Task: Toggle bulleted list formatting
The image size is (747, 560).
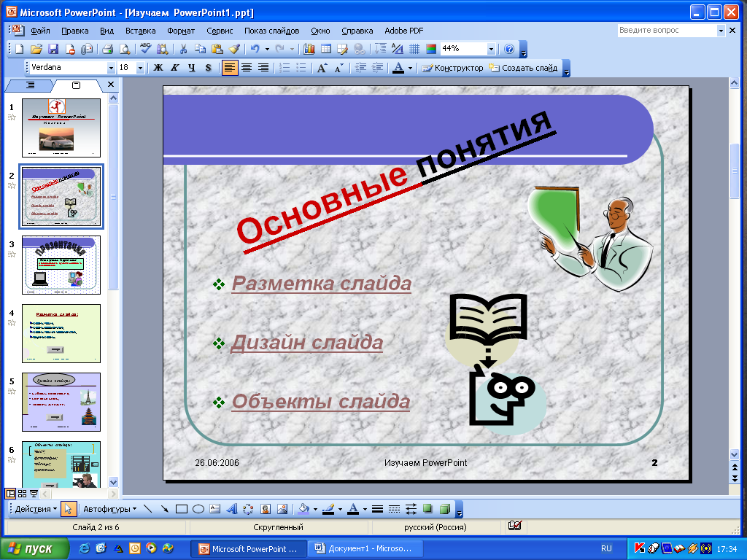Action: pos(301,68)
